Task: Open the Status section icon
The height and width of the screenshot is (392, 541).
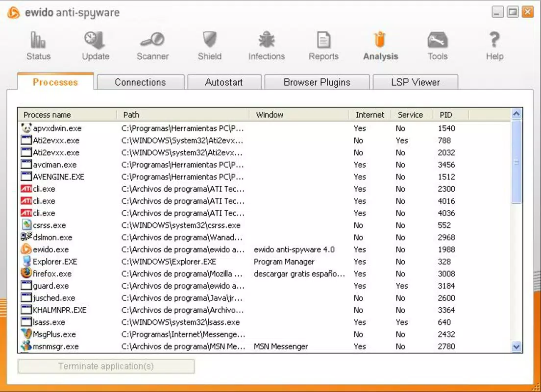Action: click(x=38, y=40)
